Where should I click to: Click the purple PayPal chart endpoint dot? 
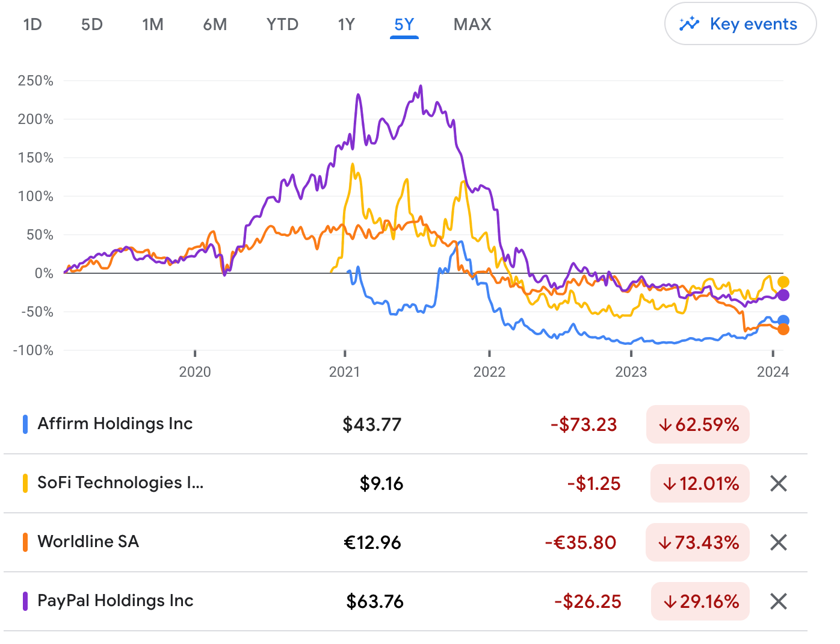pyautogui.click(x=783, y=295)
